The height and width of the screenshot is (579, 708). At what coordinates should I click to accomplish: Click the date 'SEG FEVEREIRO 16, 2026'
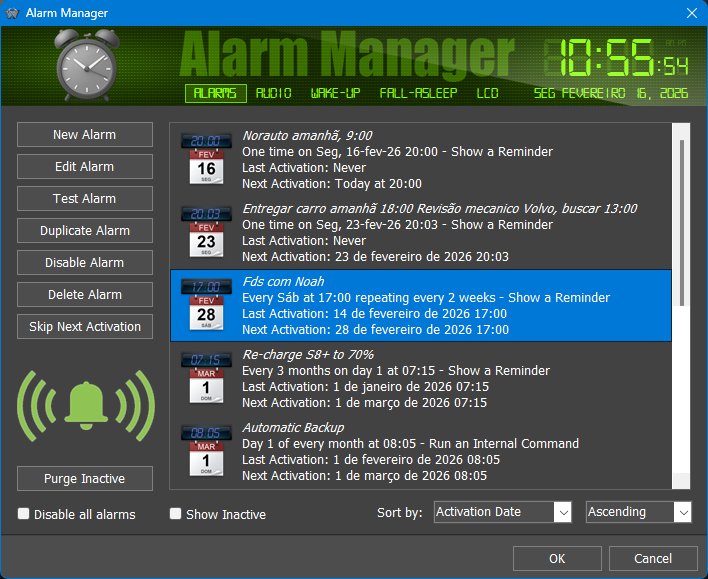pos(611,93)
